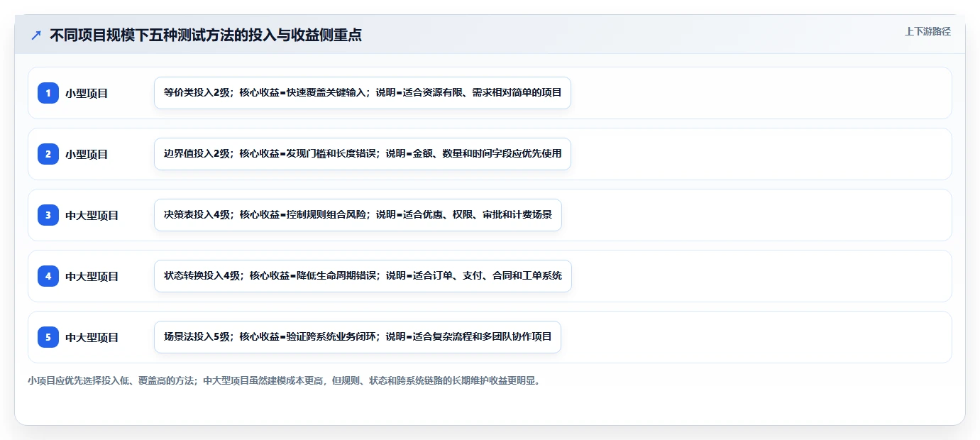980x440 pixels.
Task: Click 中大型项目 label in row 4
Action: point(92,276)
